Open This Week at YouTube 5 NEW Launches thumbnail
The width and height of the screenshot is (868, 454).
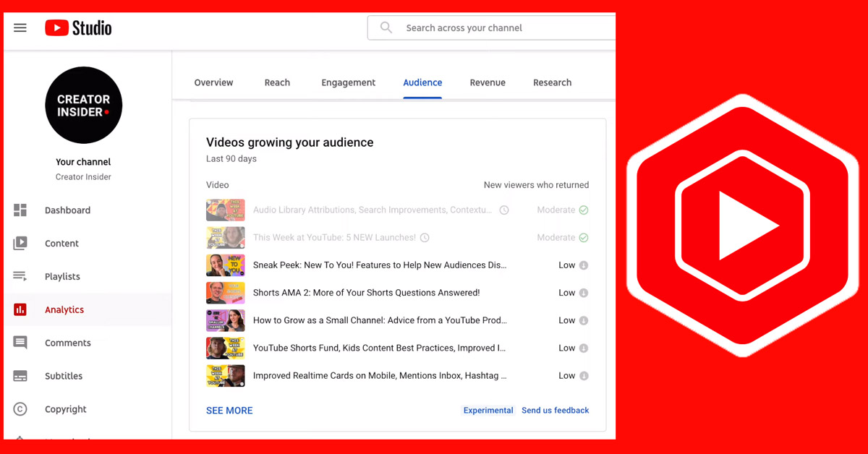226,238
